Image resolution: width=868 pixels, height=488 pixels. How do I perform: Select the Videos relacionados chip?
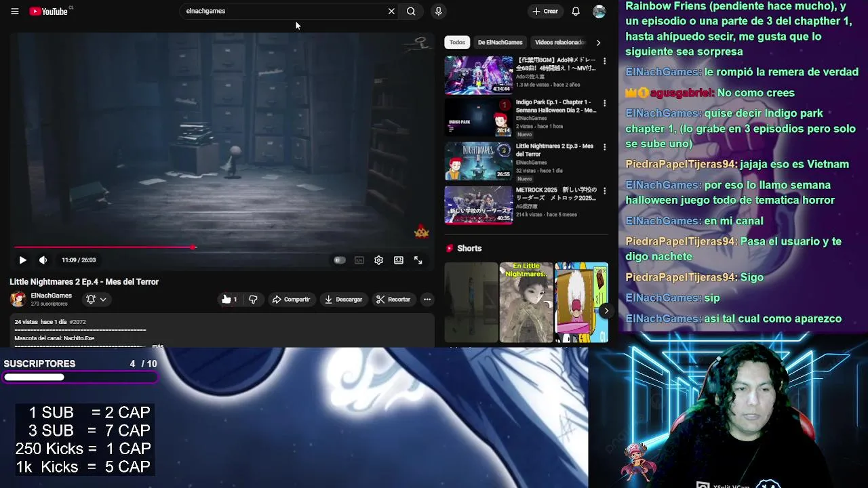pyautogui.click(x=559, y=42)
